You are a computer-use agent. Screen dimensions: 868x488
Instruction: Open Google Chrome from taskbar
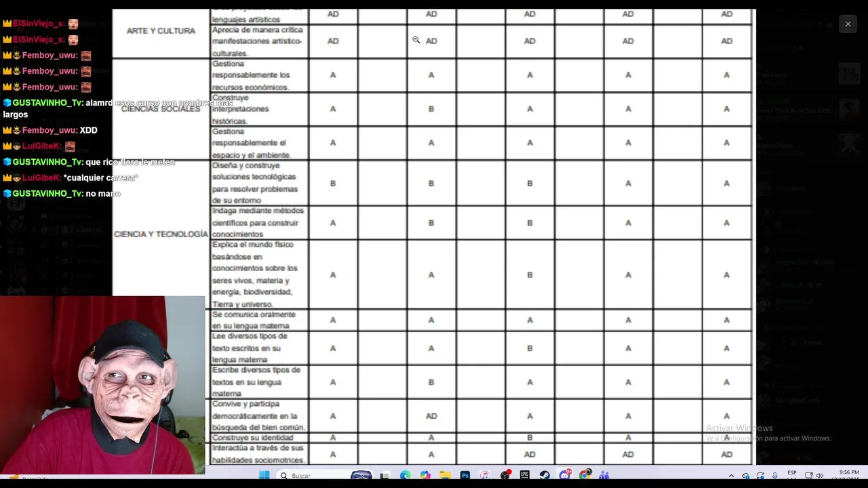(x=585, y=476)
